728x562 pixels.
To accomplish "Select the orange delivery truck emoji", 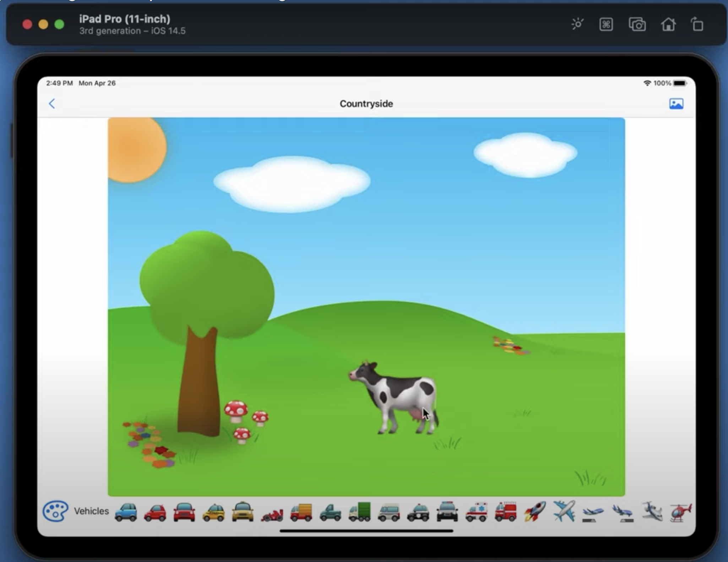I will pyautogui.click(x=301, y=512).
